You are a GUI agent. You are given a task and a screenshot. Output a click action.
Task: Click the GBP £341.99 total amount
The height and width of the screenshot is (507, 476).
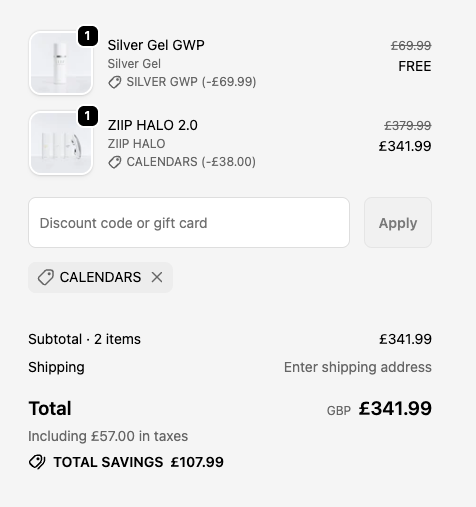(x=379, y=408)
